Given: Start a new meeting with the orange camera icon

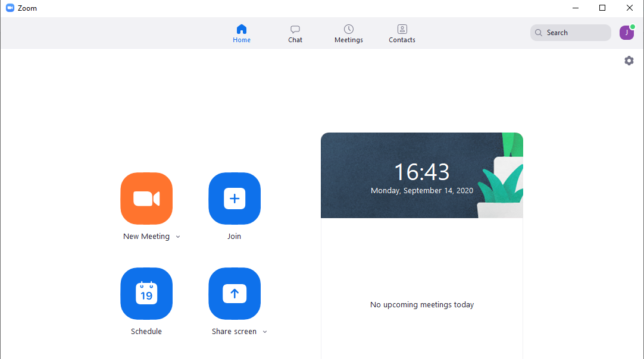Looking at the screenshot, I should click(146, 199).
